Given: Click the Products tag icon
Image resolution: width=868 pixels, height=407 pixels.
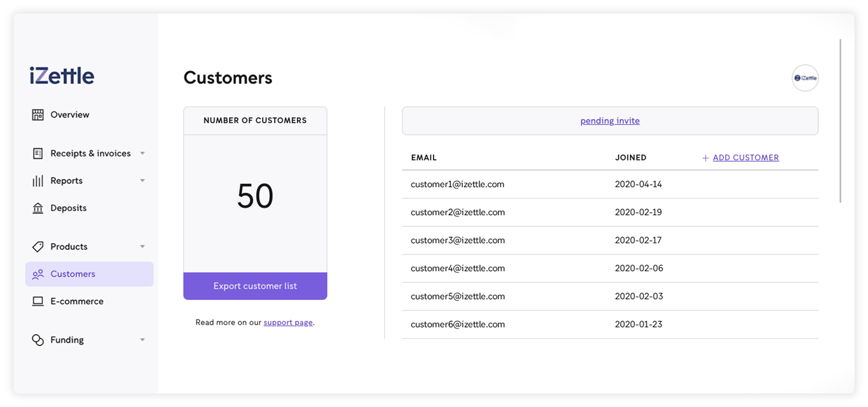Looking at the screenshot, I should click(x=37, y=247).
